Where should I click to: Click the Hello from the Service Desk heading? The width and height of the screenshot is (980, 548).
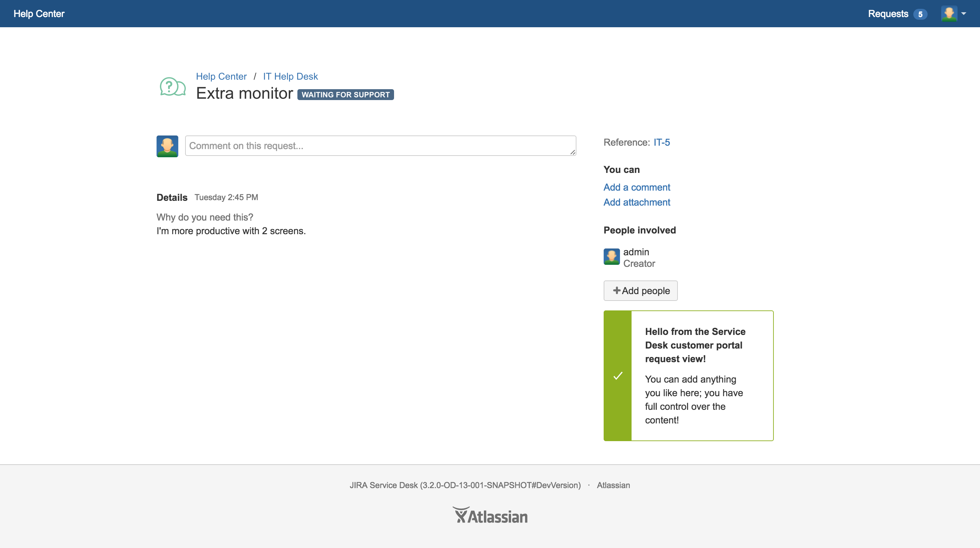pos(695,345)
